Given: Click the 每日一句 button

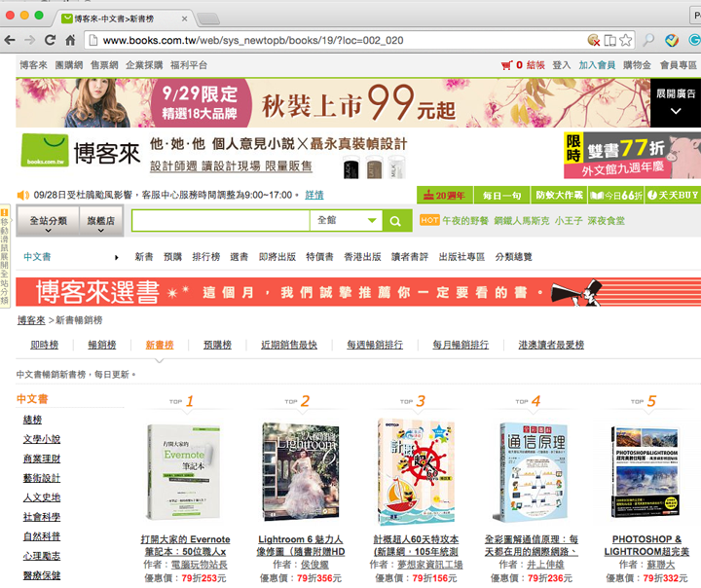Looking at the screenshot, I should pos(501,195).
